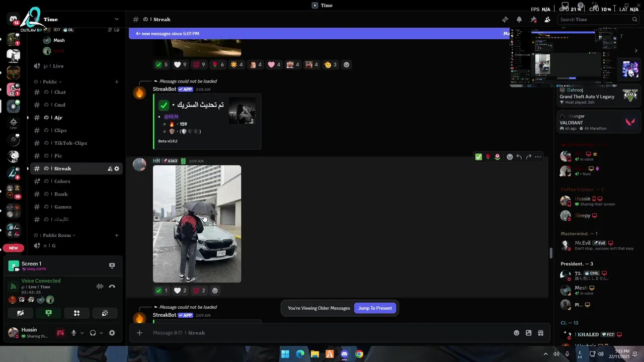Edit Streak channel gear icon
Screen dimensions: 644x362
click(x=117, y=169)
